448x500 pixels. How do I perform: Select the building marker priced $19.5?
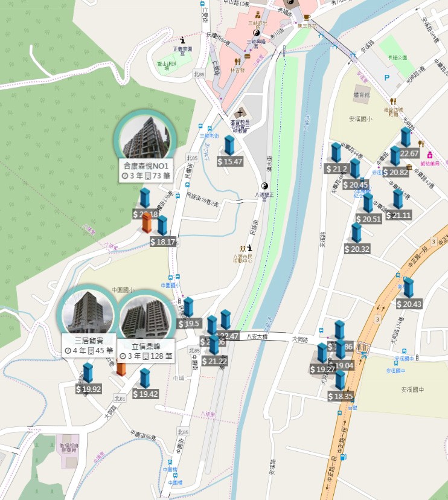188,307
